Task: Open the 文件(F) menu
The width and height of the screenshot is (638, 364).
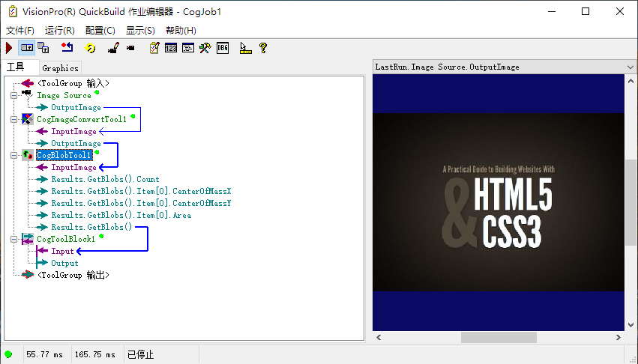Action: click(20, 31)
